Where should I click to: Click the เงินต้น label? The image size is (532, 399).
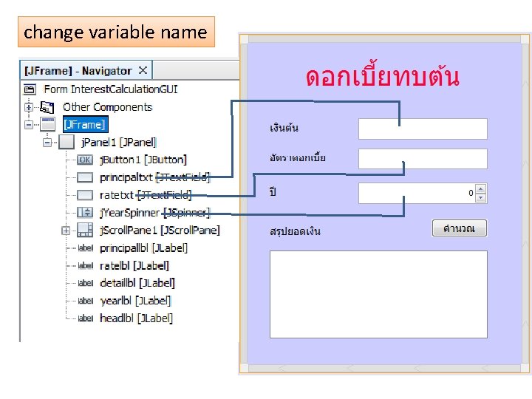pyautogui.click(x=284, y=128)
